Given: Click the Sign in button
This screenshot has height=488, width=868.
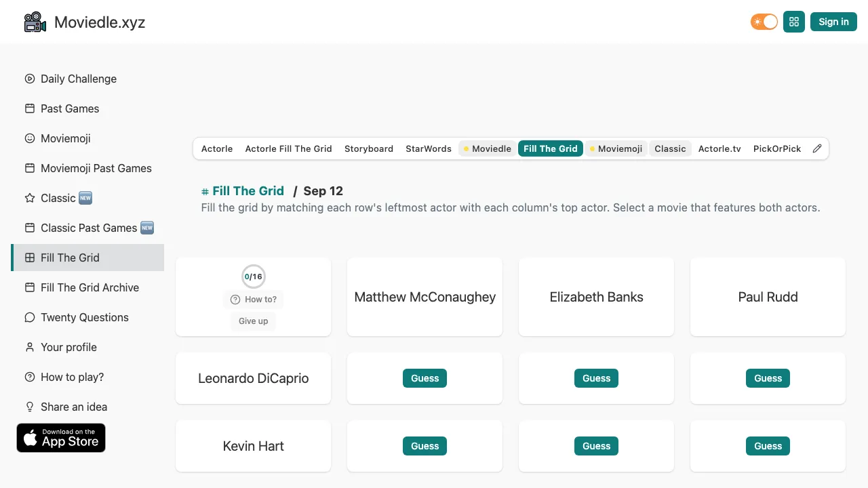Looking at the screenshot, I should point(833,22).
